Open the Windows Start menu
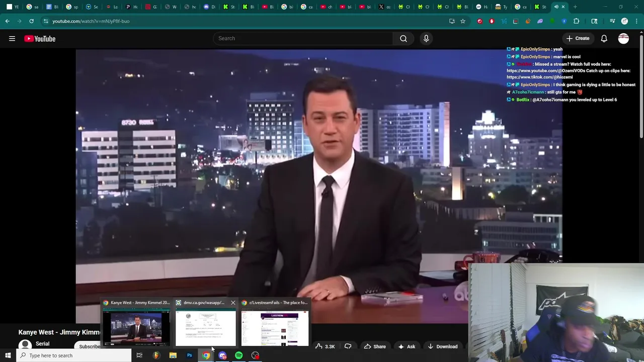The height and width of the screenshot is (362, 644). (8, 355)
